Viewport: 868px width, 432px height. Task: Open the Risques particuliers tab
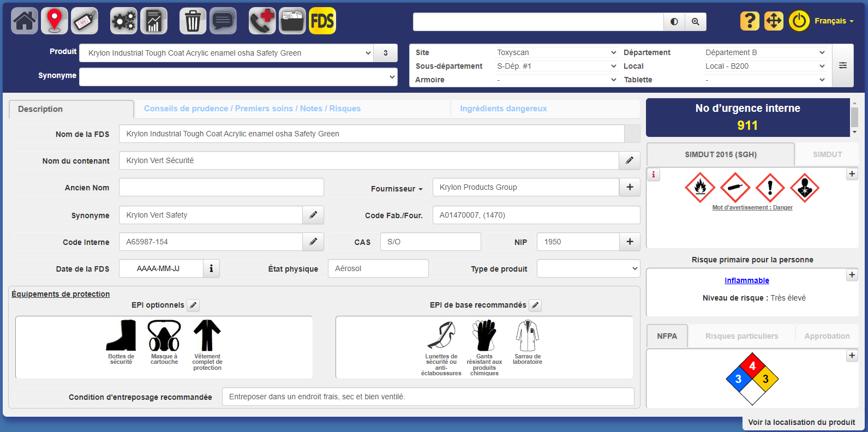[x=741, y=336]
